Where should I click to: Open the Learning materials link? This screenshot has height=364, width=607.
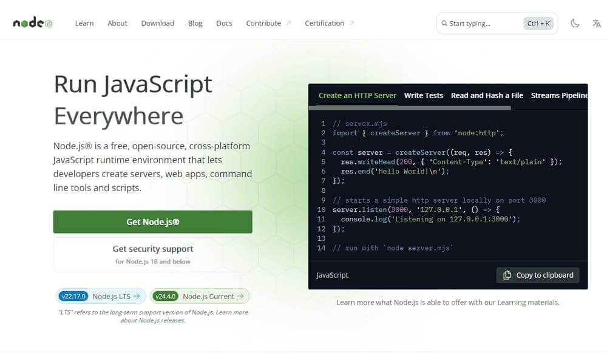(x=527, y=302)
